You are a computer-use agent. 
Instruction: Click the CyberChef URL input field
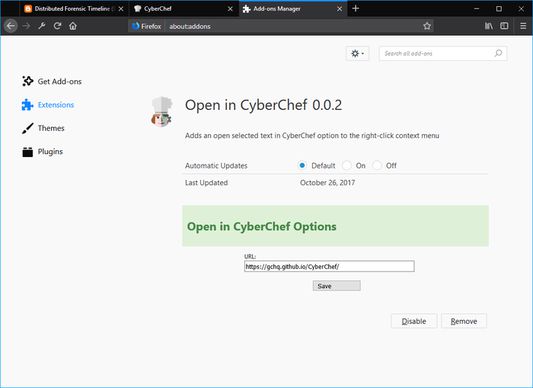(329, 266)
